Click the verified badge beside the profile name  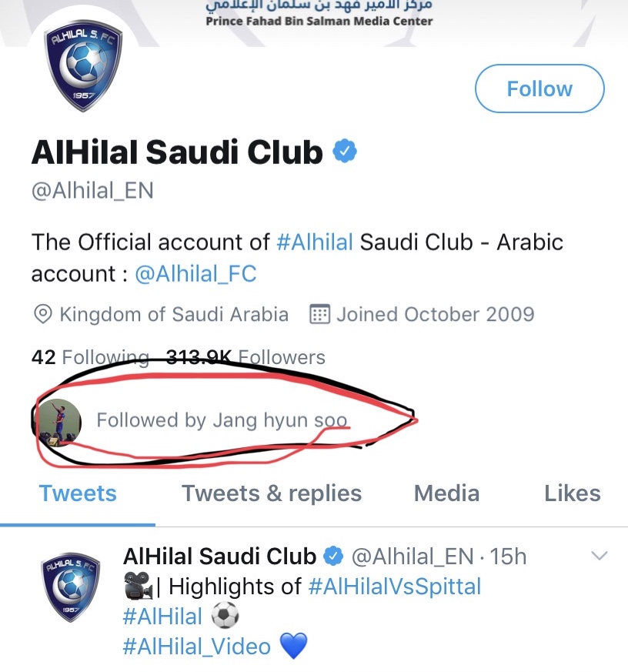(346, 152)
